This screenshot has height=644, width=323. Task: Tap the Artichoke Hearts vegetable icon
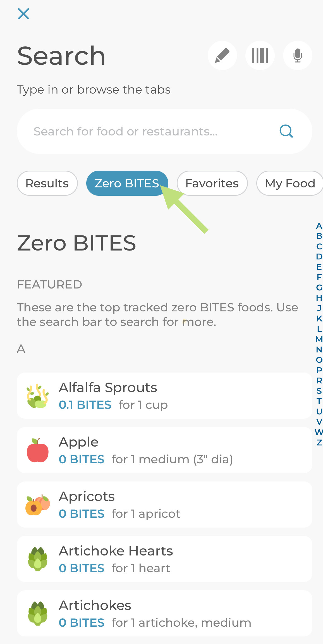pyautogui.click(x=38, y=559)
